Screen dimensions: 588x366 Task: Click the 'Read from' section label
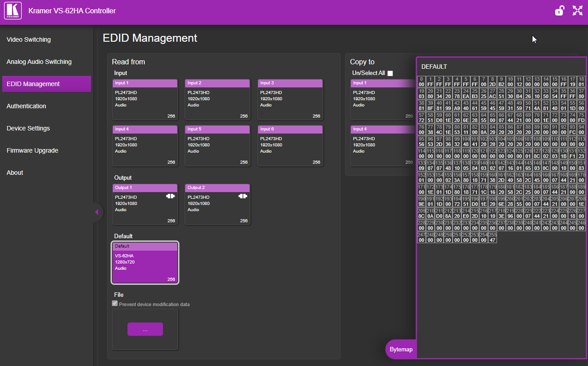pos(128,62)
